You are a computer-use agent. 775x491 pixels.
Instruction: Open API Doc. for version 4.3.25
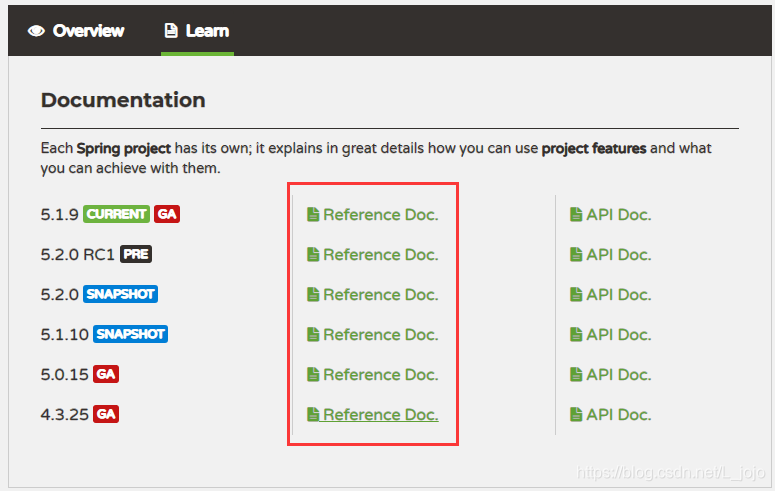point(610,414)
